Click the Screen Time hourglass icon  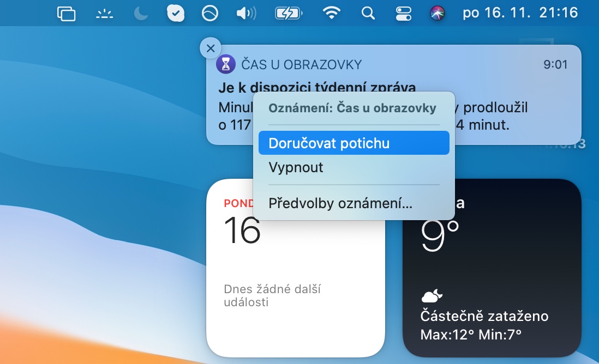point(226,64)
